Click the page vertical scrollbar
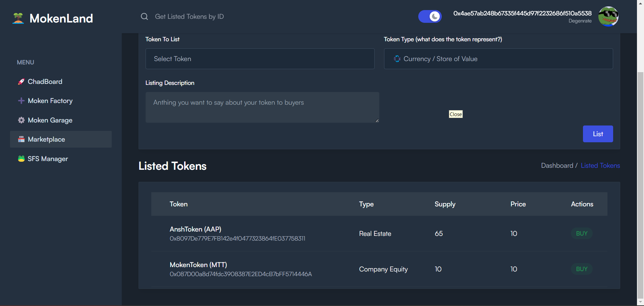This screenshot has height=306, width=644. [640, 168]
